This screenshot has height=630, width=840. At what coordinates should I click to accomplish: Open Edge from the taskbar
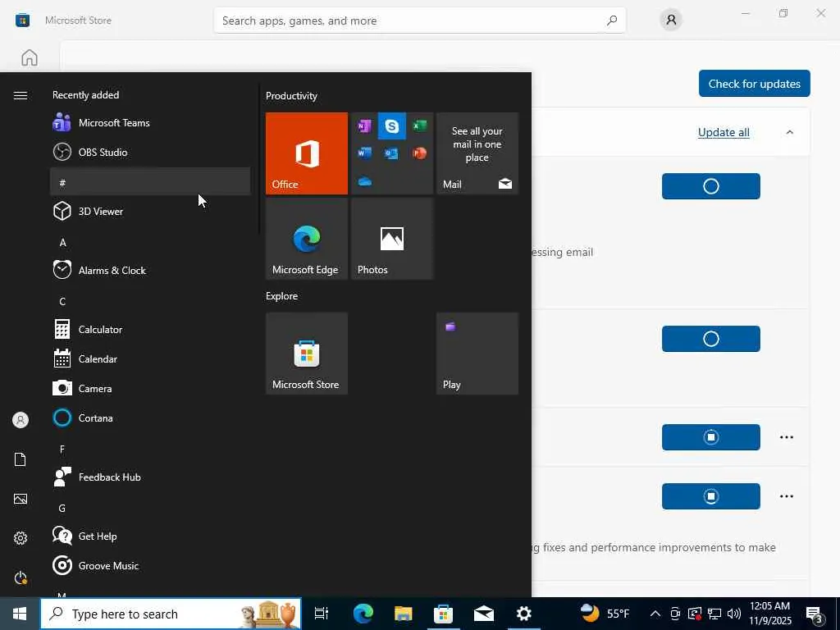coord(363,614)
